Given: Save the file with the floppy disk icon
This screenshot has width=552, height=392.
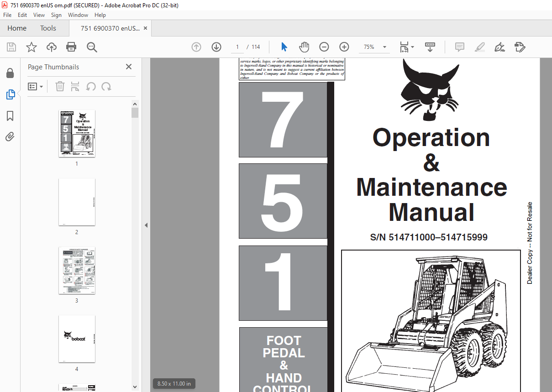Looking at the screenshot, I should (11, 47).
